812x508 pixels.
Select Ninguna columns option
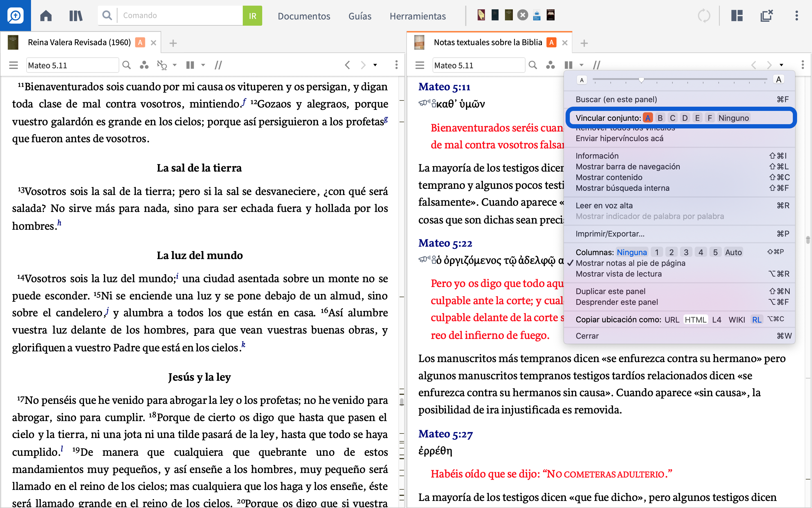[632, 252]
